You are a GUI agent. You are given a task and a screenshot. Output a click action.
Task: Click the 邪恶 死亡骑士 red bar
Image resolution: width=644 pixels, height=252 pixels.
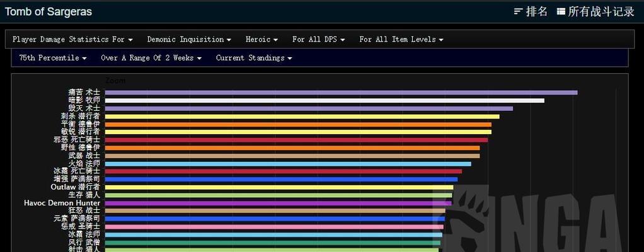coord(297,140)
